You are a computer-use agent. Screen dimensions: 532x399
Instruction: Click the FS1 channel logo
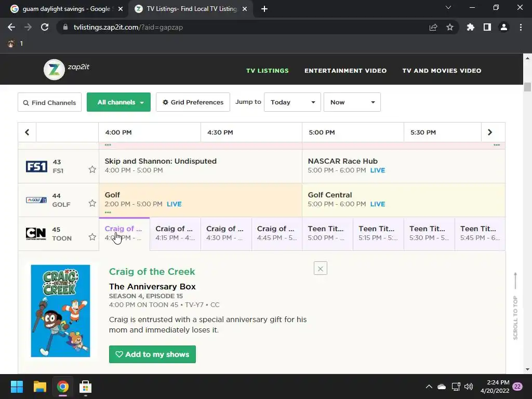pos(37,167)
